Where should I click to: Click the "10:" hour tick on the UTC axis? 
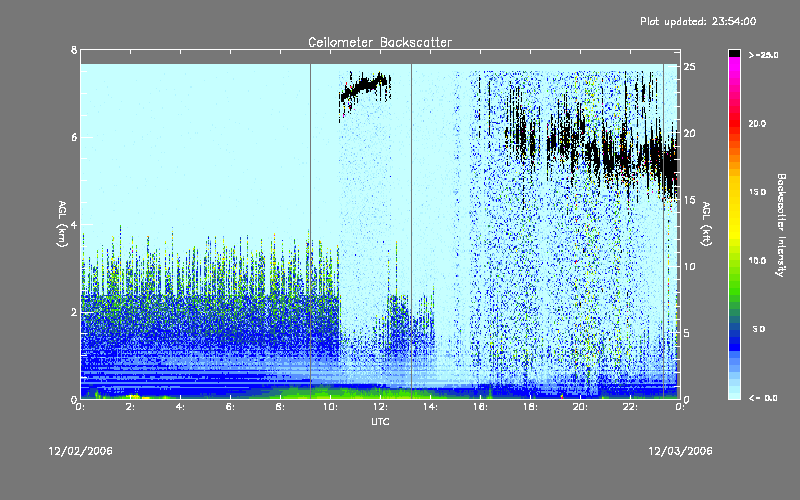(x=331, y=407)
